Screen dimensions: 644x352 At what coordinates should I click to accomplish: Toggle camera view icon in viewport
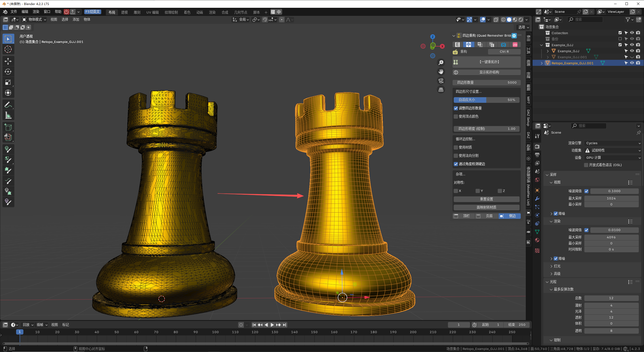[x=441, y=81]
